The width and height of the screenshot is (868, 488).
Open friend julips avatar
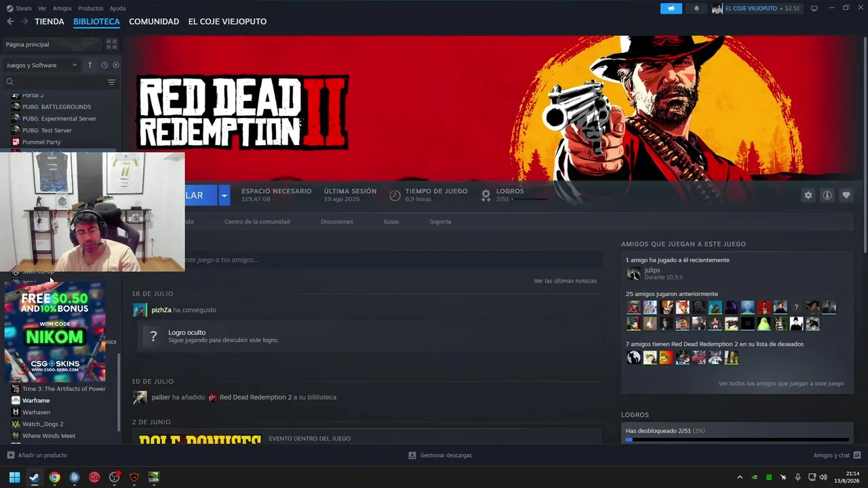click(x=633, y=274)
